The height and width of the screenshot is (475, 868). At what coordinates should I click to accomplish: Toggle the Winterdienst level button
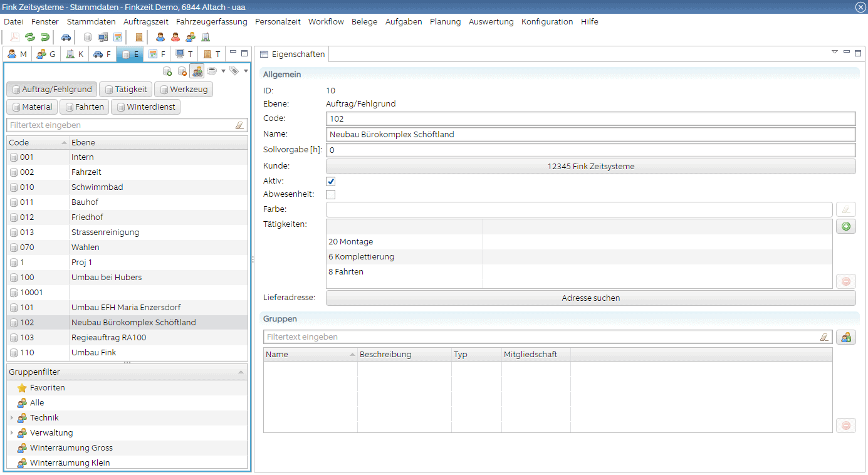pos(146,107)
